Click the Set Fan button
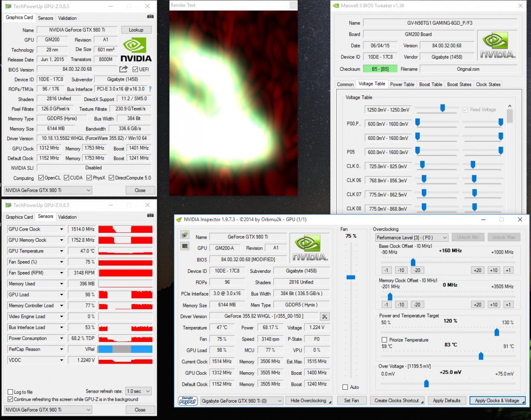 point(351,401)
